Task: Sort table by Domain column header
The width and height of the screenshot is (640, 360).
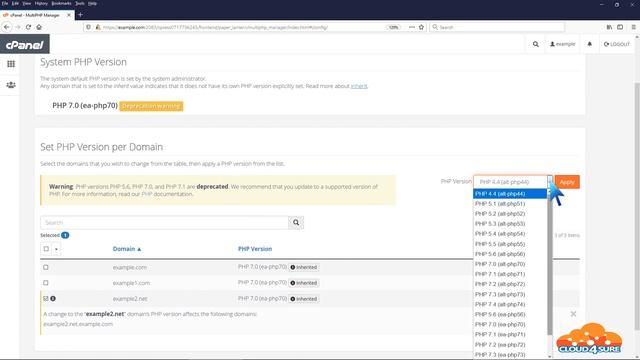Action: coord(127,249)
